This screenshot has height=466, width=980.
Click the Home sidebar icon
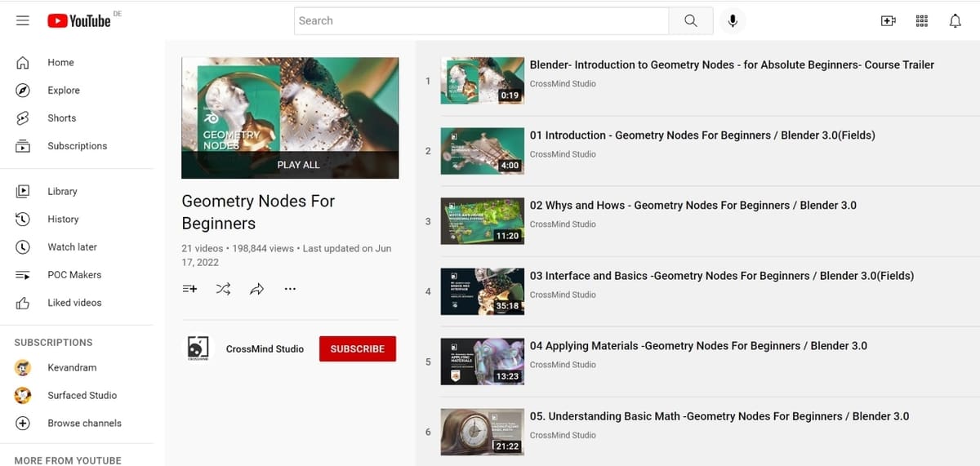tap(23, 63)
